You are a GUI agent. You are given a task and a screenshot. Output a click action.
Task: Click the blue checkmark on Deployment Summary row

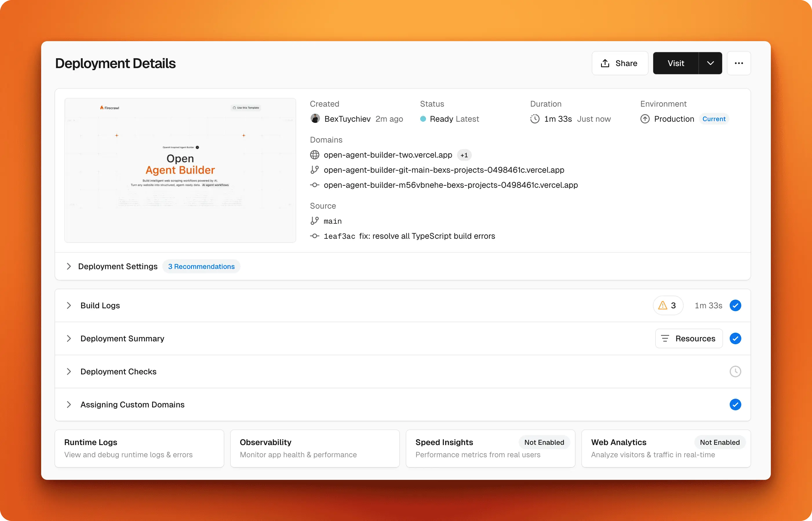(x=735, y=339)
